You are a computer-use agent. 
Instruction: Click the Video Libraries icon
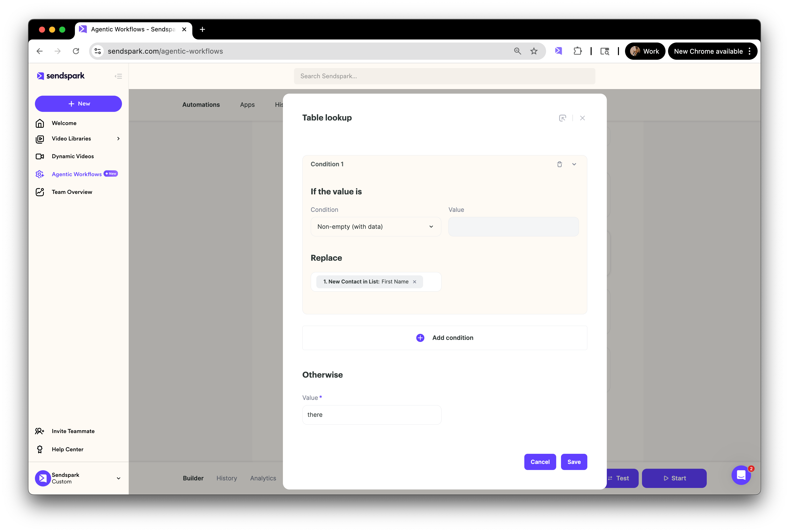pyautogui.click(x=40, y=139)
